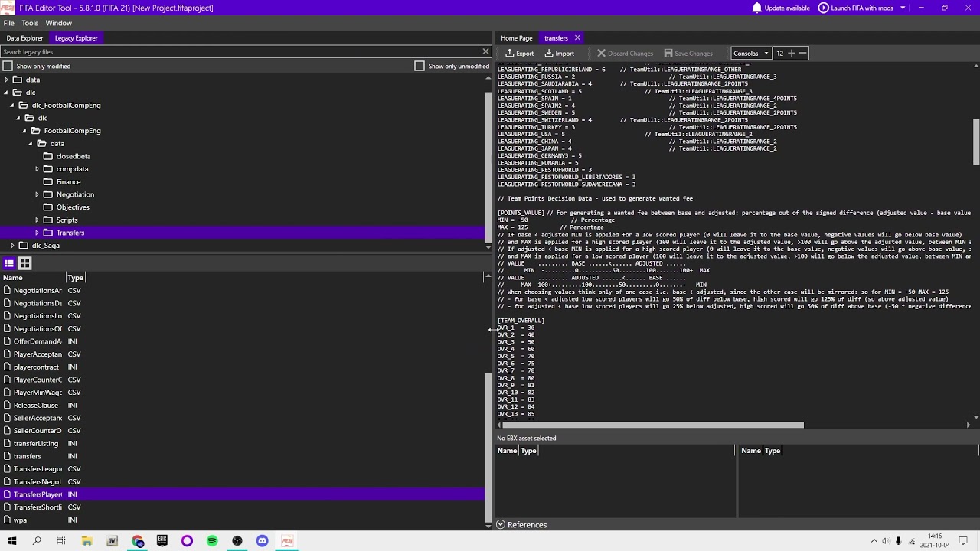
Task: Click the Save Changes button
Action: (688, 54)
